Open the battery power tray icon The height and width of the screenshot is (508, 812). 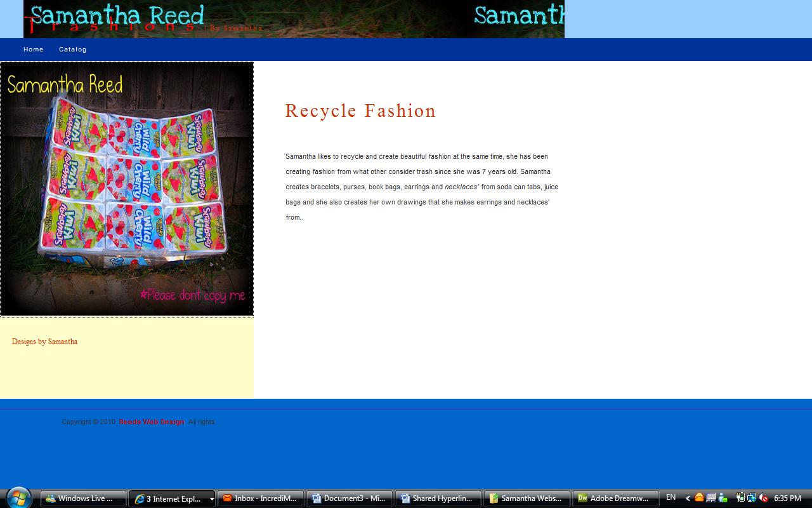(740, 498)
